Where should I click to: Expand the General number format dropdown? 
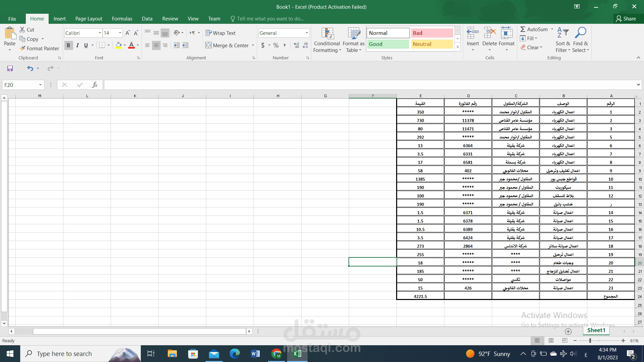click(307, 33)
